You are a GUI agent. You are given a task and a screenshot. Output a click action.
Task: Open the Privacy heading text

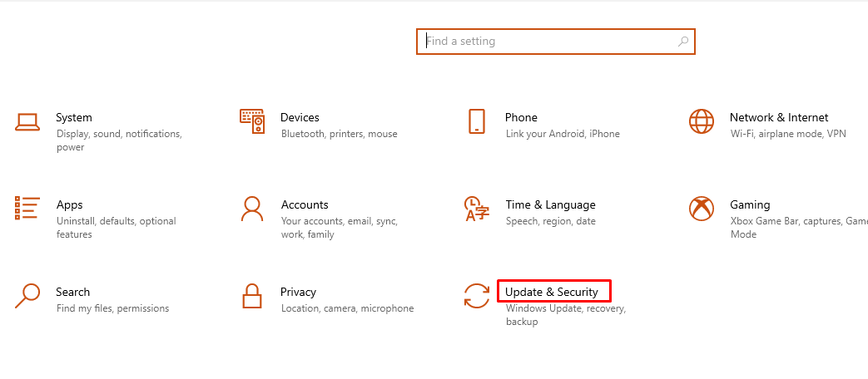point(299,292)
